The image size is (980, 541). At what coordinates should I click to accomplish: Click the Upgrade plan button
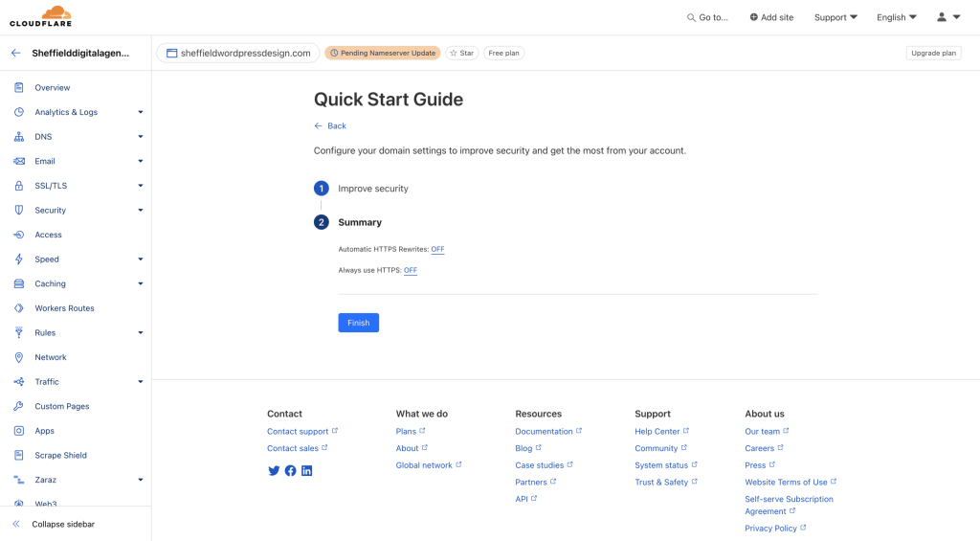(x=933, y=54)
